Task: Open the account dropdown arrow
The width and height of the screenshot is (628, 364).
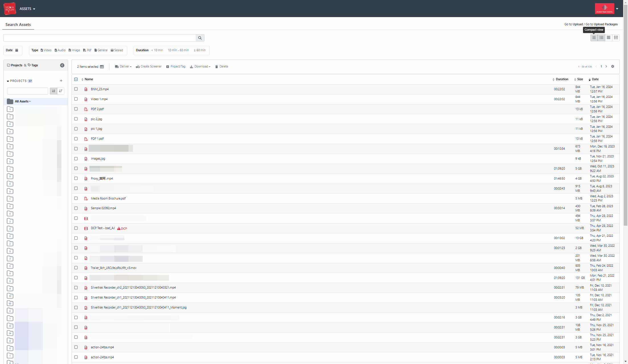Action: [x=617, y=9]
